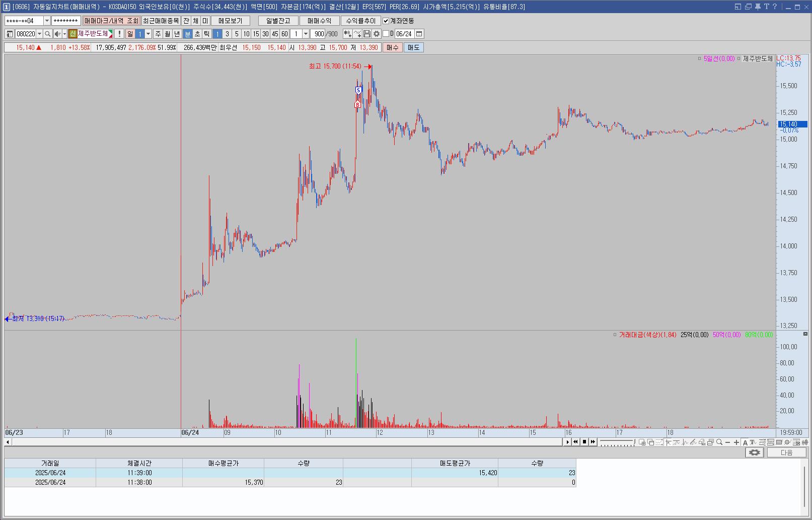Click the 5일선 indicator legend square
The width and height of the screenshot is (812, 520).
pyautogui.click(x=699, y=59)
